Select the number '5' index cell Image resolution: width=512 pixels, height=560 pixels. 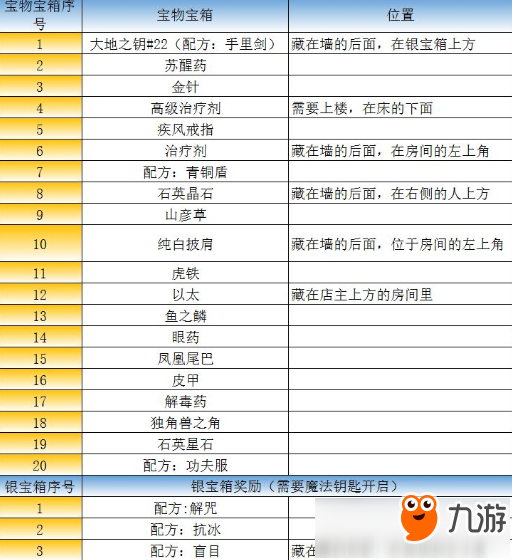(41, 130)
